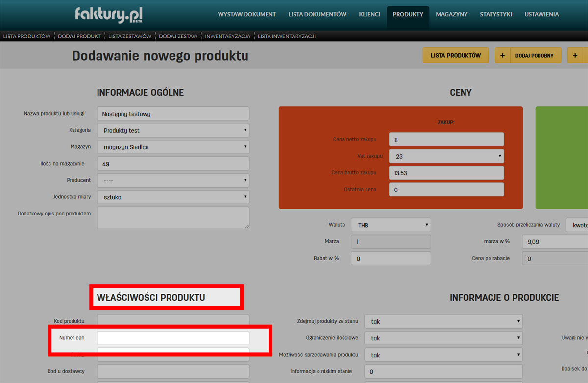Expand the Magazyn dropdown
The image size is (588, 383).
coord(173,147)
